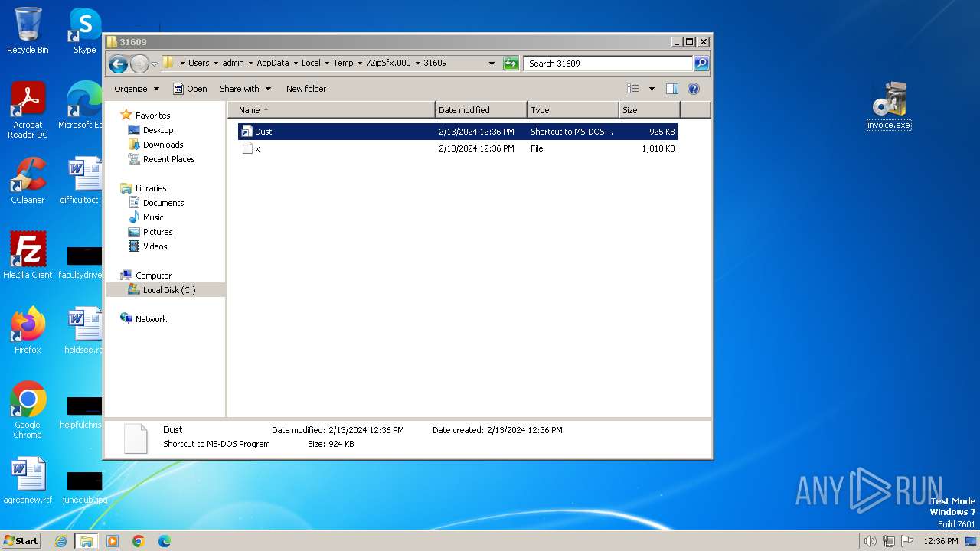
Task: Sort files by the Type column
Action: (573, 110)
